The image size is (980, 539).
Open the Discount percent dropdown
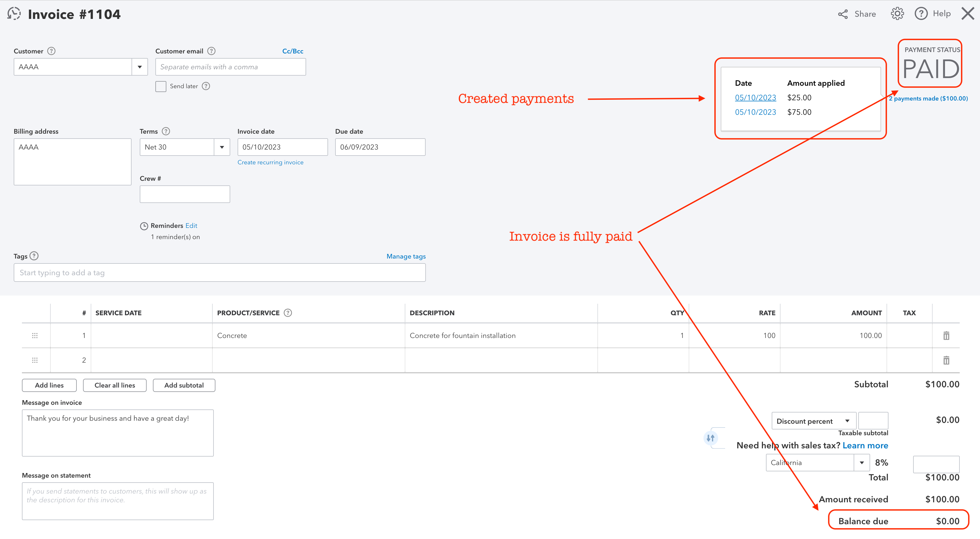pyautogui.click(x=847, y=421)
